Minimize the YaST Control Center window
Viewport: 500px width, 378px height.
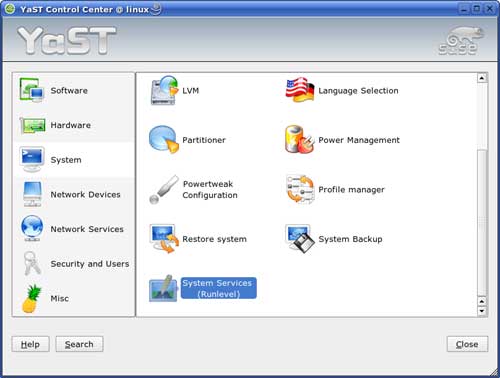[x=464, y=9]
